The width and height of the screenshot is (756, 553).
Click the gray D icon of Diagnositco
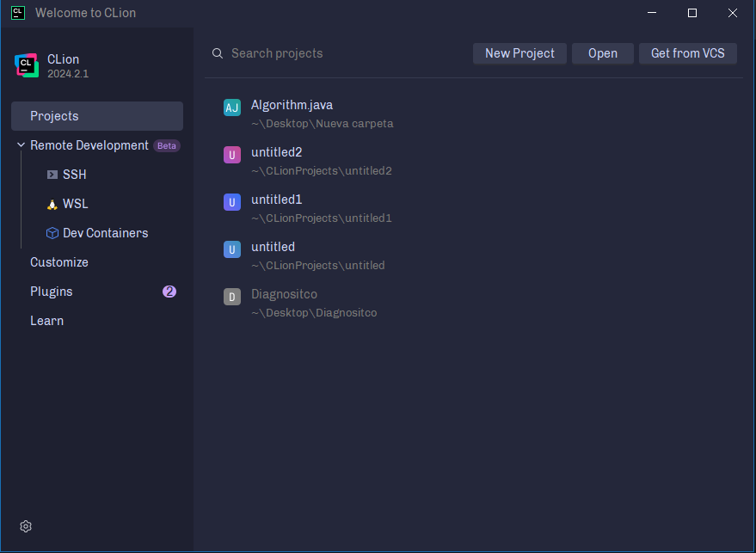pyautogui.click(x=232, y=297)
